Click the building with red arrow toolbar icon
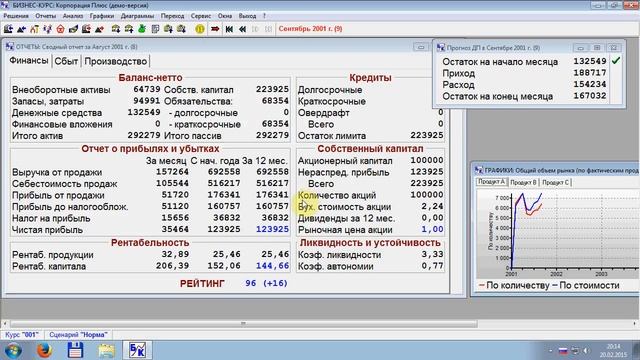 pos(86,29)
